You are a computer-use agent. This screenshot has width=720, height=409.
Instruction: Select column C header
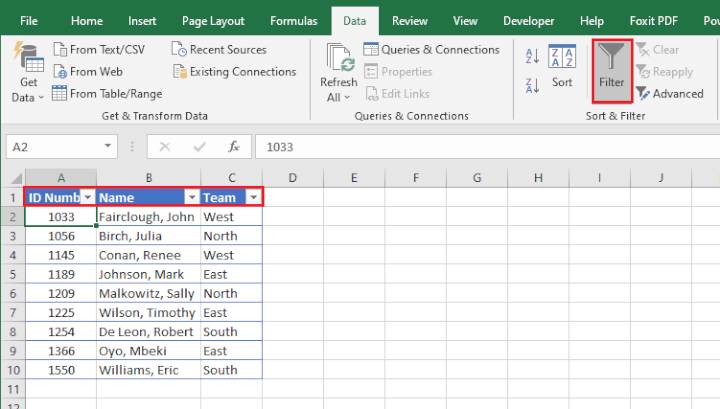tap(232, 178)
